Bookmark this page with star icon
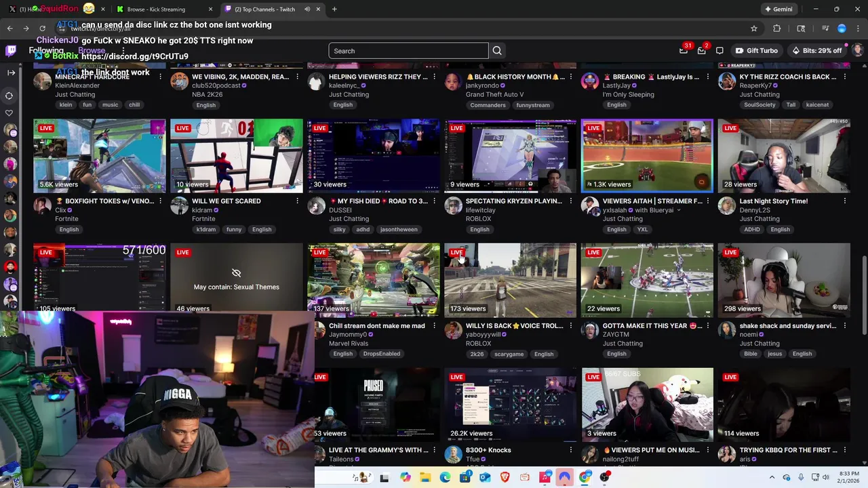Screen dimensions: 868x488 753,28
